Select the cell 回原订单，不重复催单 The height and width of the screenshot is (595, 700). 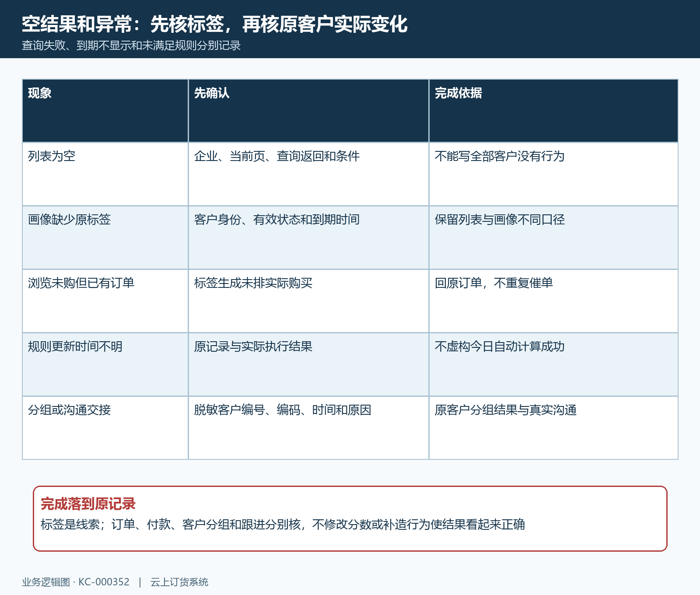pyautogui.click(x=553, y=301)
